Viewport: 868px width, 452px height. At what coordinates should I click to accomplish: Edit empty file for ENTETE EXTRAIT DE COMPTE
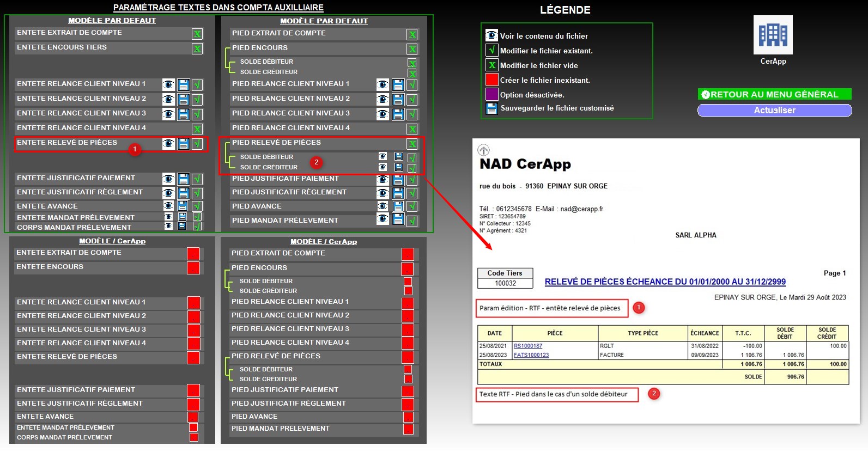(x=197, y=34)
